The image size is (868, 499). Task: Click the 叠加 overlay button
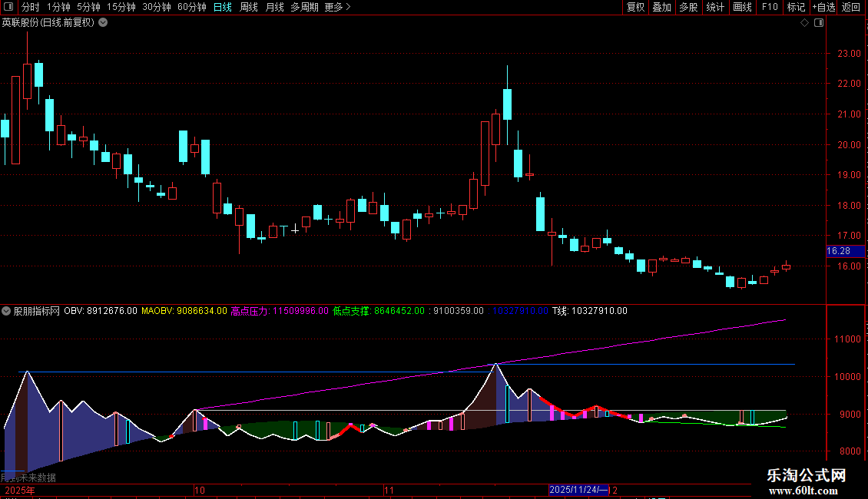[x=661, y=7]
